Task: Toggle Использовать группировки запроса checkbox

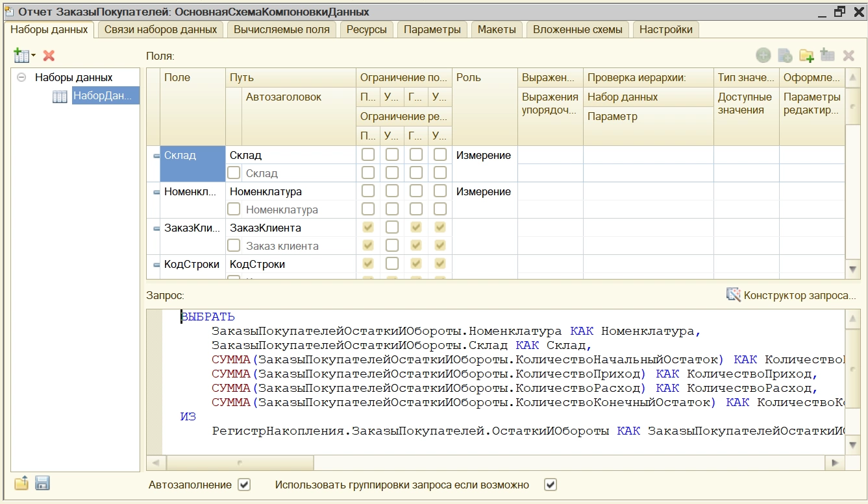Action: [550, 485]
